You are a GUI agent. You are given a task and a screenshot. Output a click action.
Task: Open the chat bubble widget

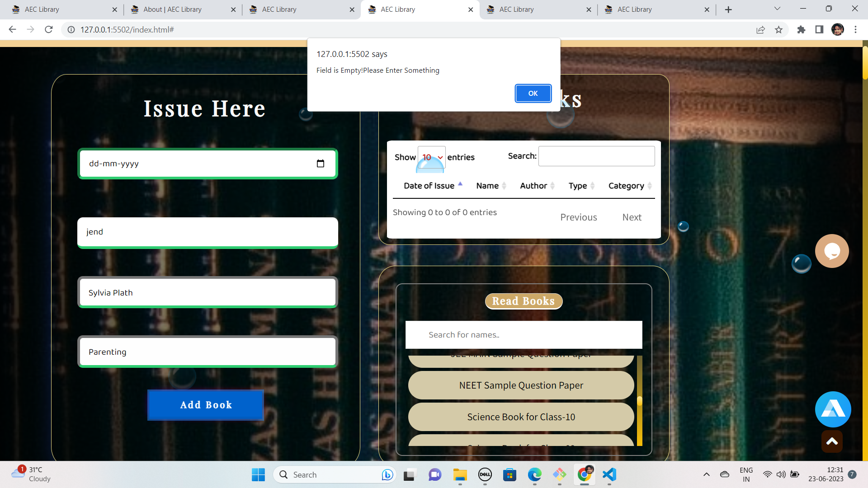(x=832, y=251)
